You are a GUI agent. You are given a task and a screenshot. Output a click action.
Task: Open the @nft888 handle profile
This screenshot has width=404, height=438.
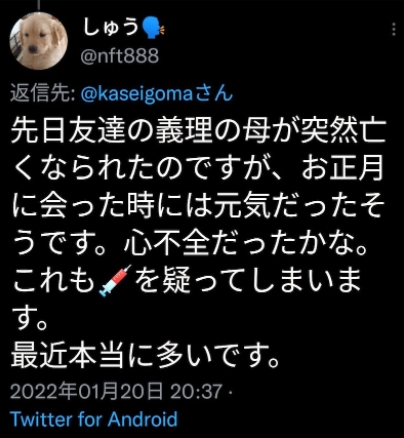[120, 56]
